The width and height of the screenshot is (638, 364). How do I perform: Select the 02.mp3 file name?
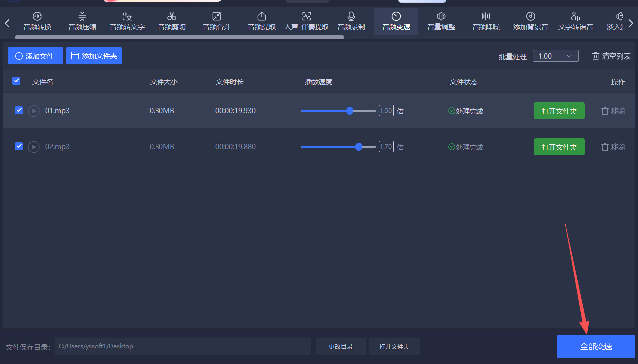pos(57,147)
